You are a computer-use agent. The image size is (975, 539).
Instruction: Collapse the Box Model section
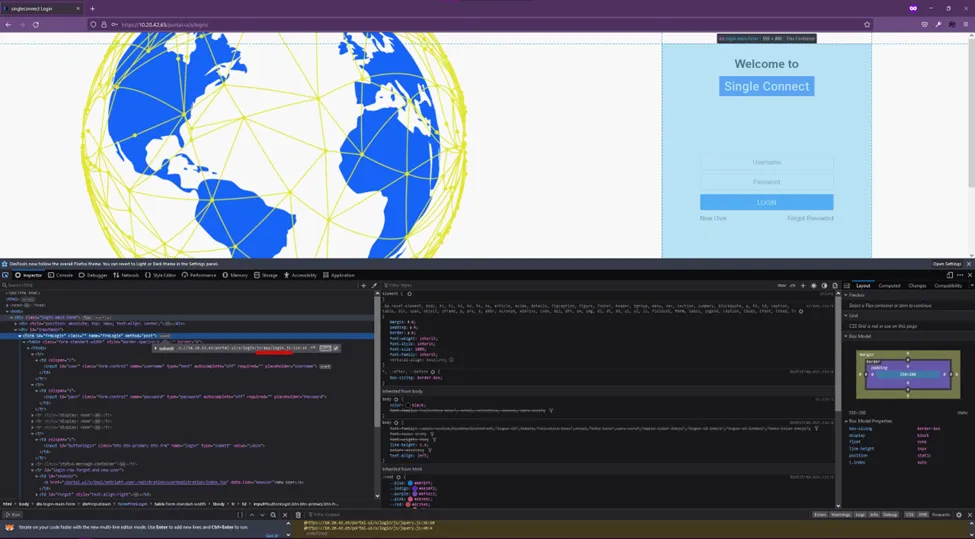pos(846,336)
